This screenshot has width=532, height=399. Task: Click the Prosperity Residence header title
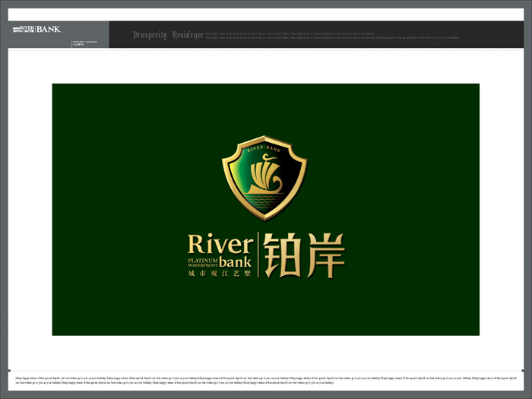(x=168, y=35)
